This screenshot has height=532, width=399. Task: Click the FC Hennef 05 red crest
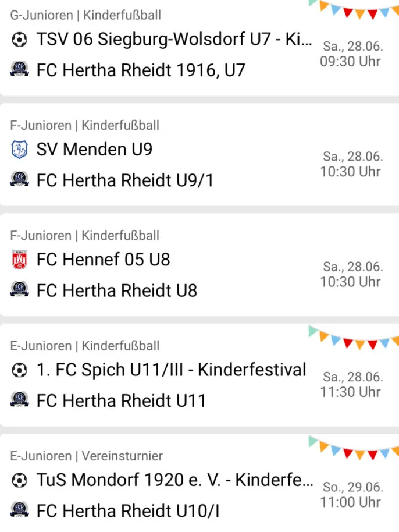19,260
